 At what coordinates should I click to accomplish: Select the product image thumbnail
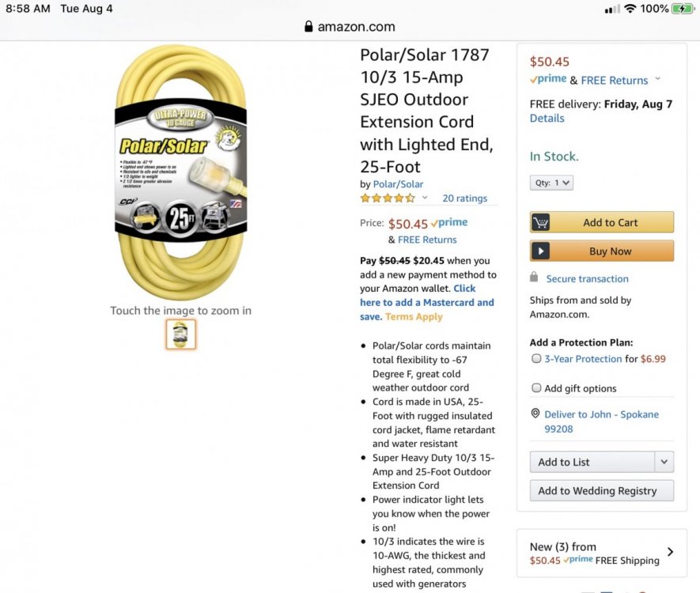click(181, 334)
